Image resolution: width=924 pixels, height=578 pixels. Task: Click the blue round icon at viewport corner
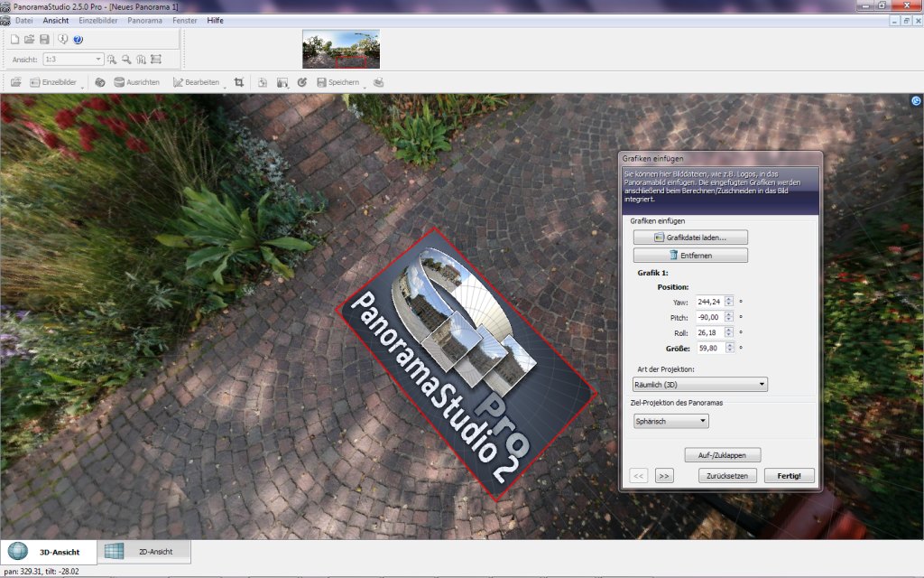tap(917, 101)
